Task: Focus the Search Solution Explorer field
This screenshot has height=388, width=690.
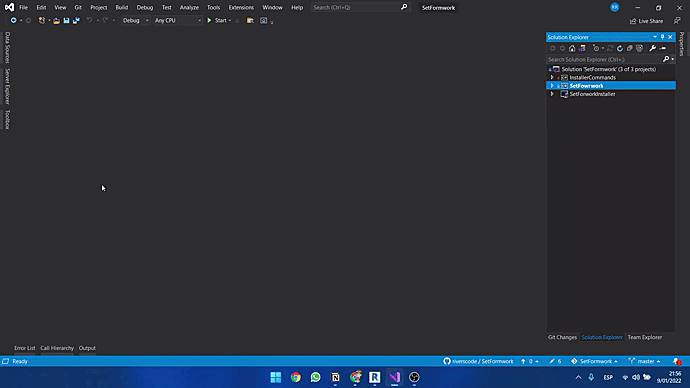Action: point(604,59)
